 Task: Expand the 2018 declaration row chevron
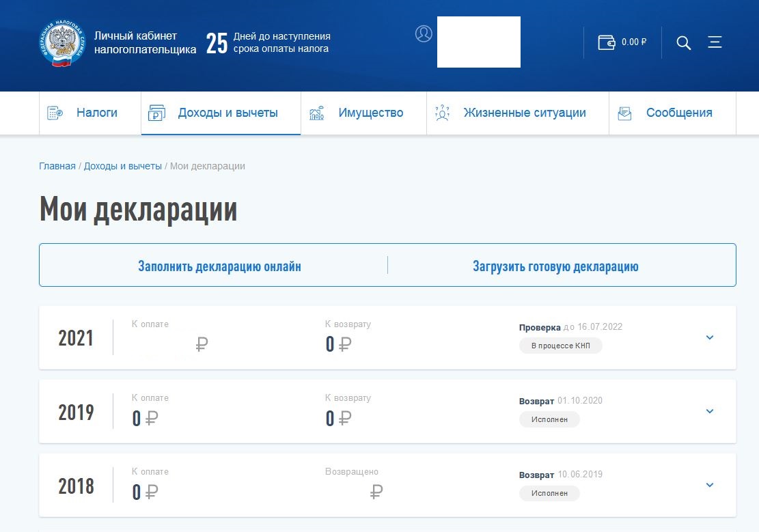pyautogui.click(x=710, y=485)
